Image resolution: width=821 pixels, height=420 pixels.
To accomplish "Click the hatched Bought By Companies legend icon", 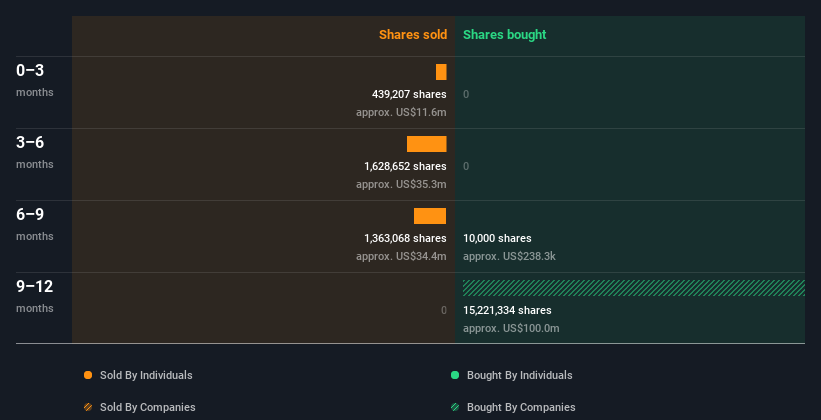I will (x=455, y=407).
